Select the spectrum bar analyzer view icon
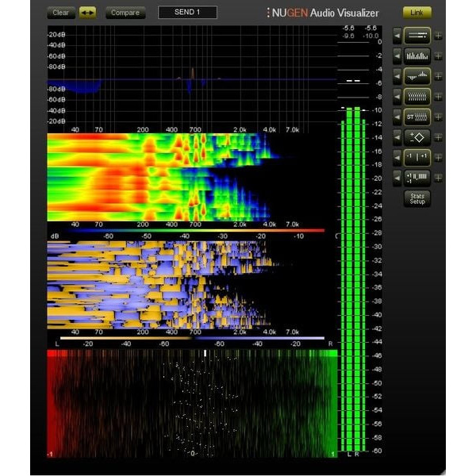476x476 pixels. 417,56
